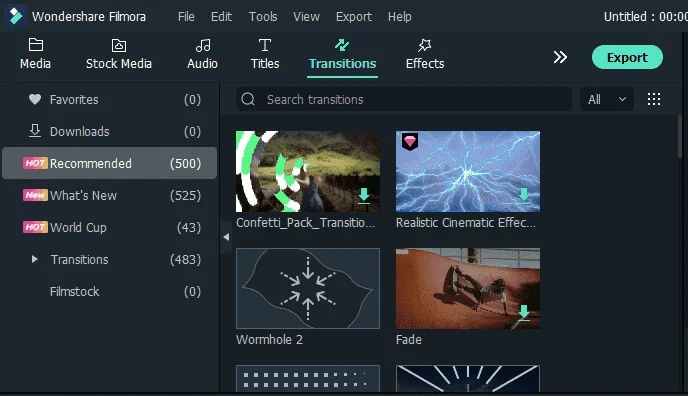Screen dimensions: 688x396
Task: Open the View menu
Action: tap(306, 17)
